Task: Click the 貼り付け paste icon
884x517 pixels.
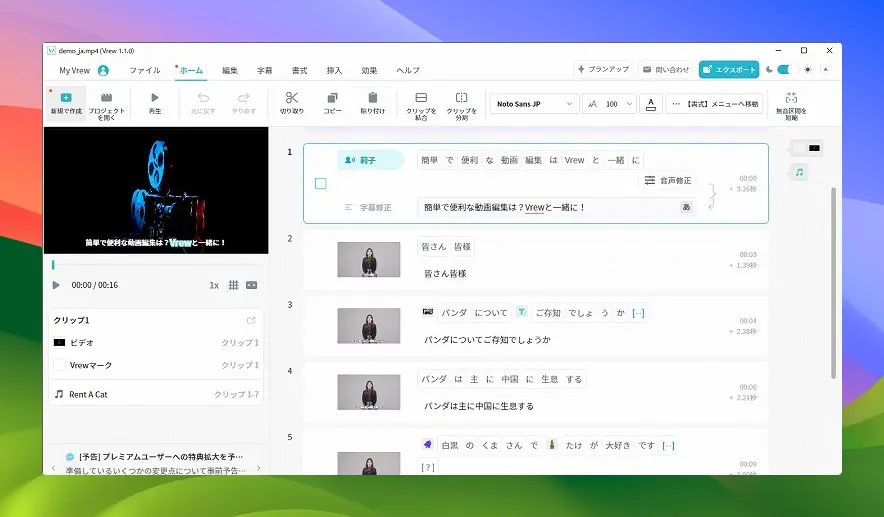Action: pos(373,98)
